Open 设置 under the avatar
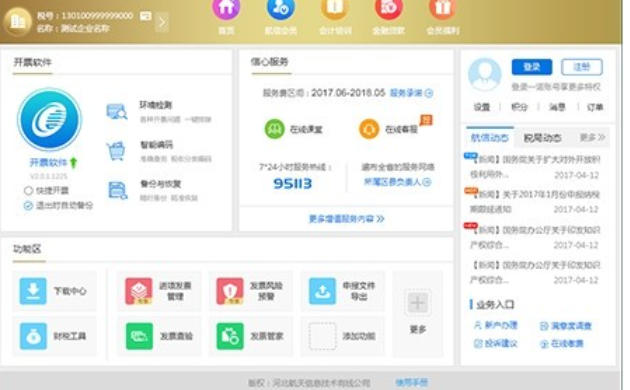This screenshot has height=390, width=630. [x=482, y=107]
